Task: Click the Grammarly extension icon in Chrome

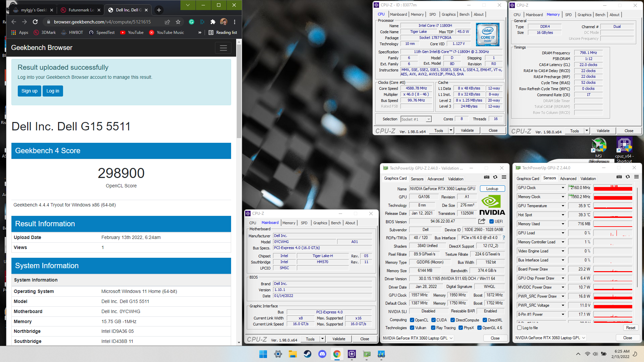Action: pyautogui.click(x=192, y=22)
